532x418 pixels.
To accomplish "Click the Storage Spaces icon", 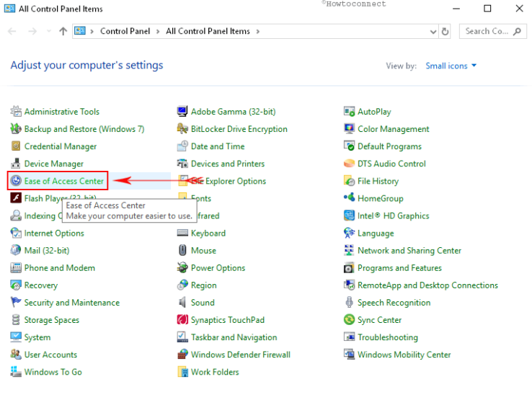I will coord(16,319).
